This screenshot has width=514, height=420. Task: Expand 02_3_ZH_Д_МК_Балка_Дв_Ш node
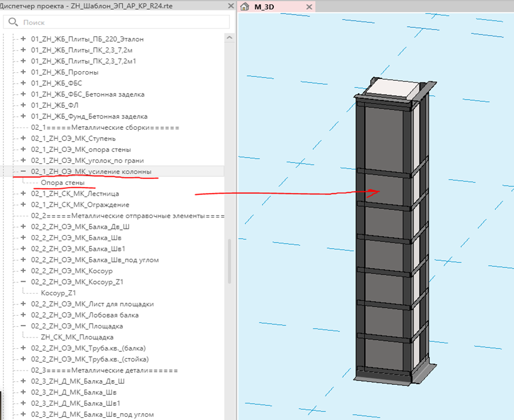pyautogui.click(x=23, y=381)
